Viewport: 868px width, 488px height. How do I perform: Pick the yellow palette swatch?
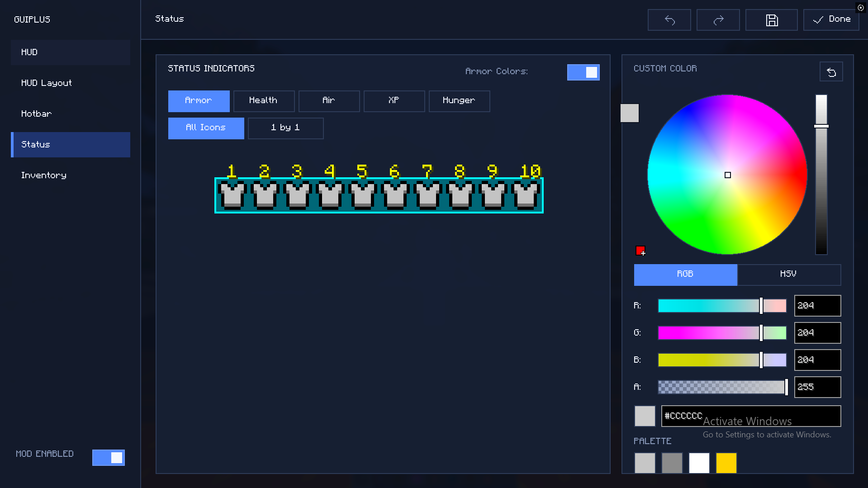click(x=726, y=463)
